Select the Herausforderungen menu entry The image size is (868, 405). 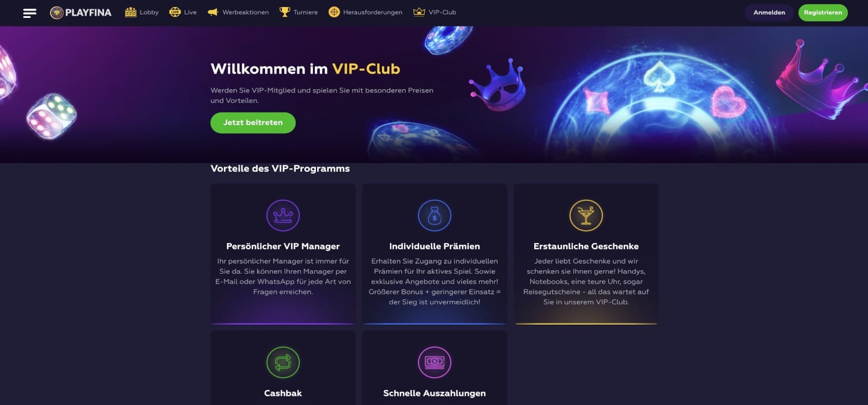[365, 12]
